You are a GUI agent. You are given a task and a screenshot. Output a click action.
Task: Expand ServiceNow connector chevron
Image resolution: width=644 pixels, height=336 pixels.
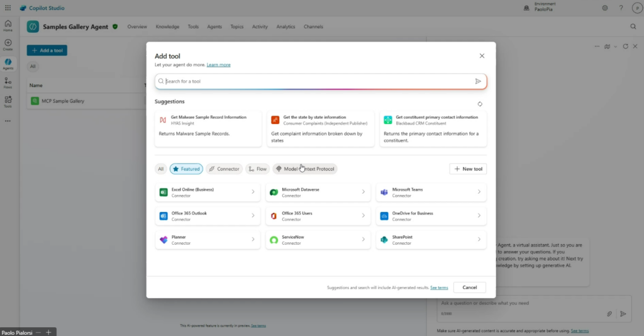(x=363, y=240)
